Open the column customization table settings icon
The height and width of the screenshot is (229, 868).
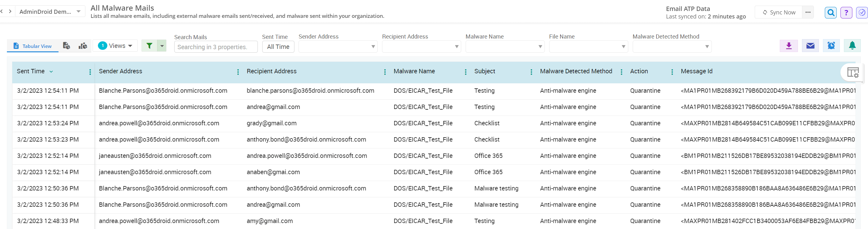click(x=853, y=72)
